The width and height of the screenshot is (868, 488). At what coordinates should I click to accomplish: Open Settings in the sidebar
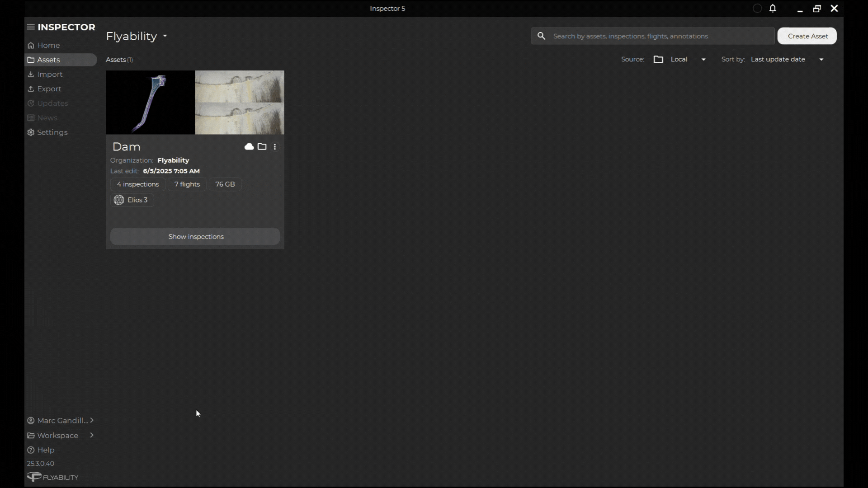(52, 132)
